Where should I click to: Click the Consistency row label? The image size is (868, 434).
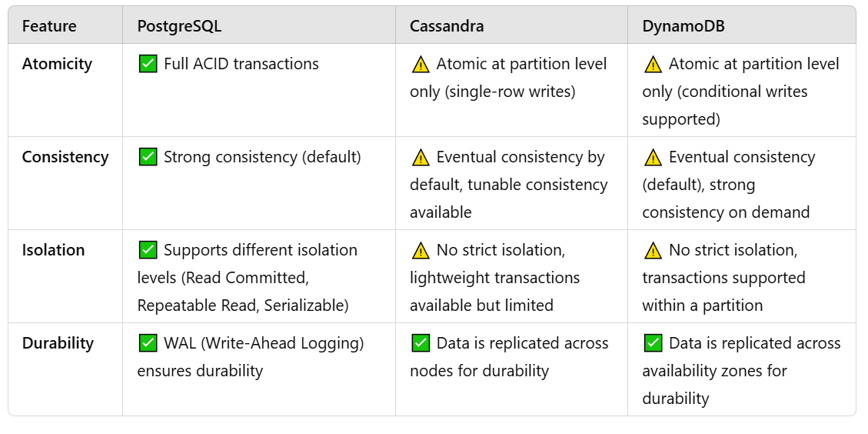click(65, 157)
